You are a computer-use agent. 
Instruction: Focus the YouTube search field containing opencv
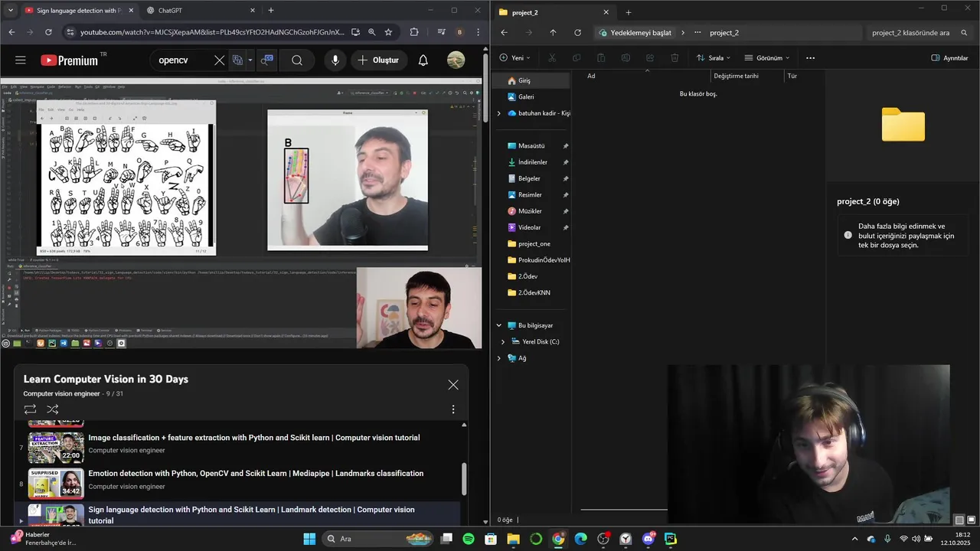[x=181, y=60]
